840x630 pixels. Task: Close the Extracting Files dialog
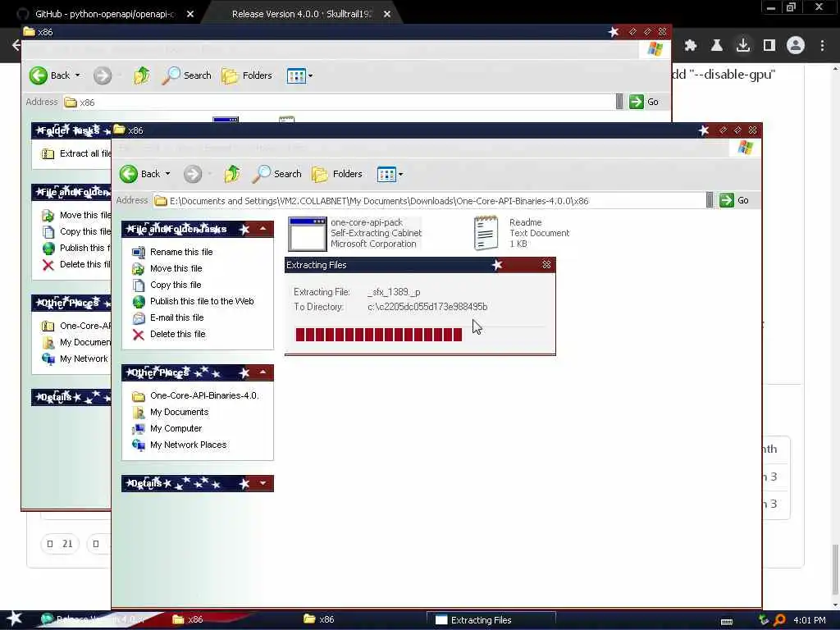pos(546,265)
